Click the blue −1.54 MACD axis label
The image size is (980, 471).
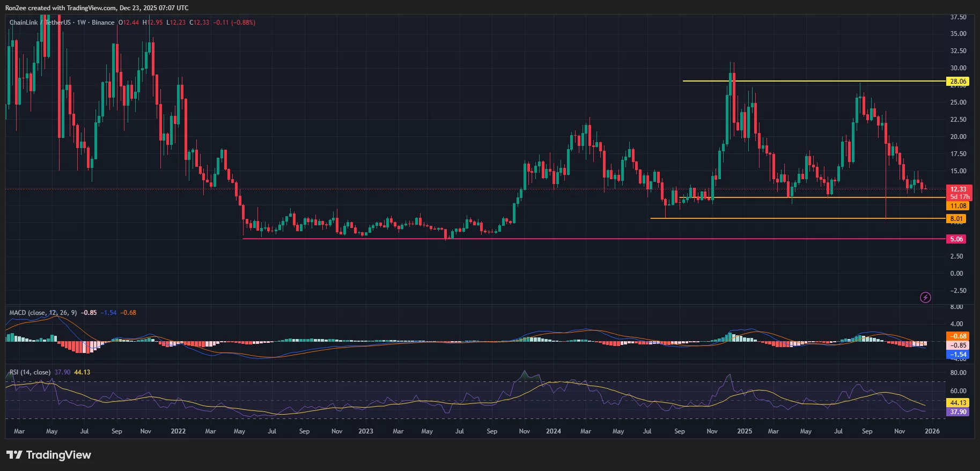click(x=958, y=355)
